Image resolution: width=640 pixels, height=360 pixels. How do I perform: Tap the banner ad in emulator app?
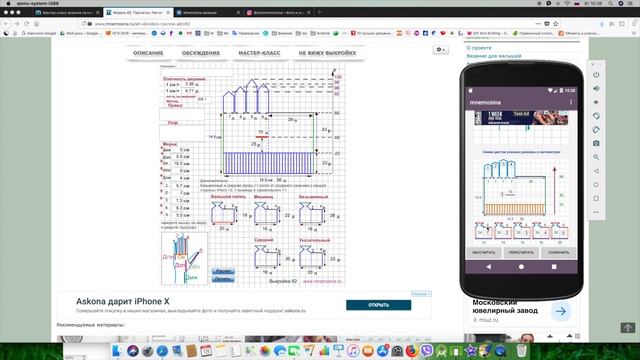pos(521,118)
